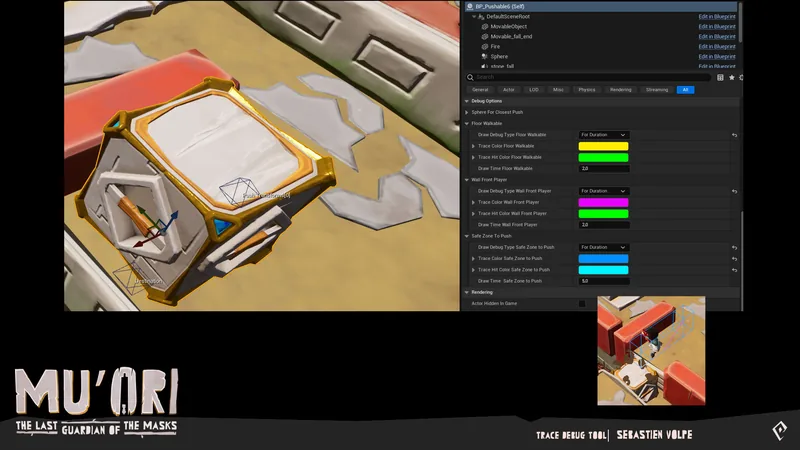This screenshot has height=450, width=800.
Task: Click the MovableObject component icon
Action: [485, 27]
